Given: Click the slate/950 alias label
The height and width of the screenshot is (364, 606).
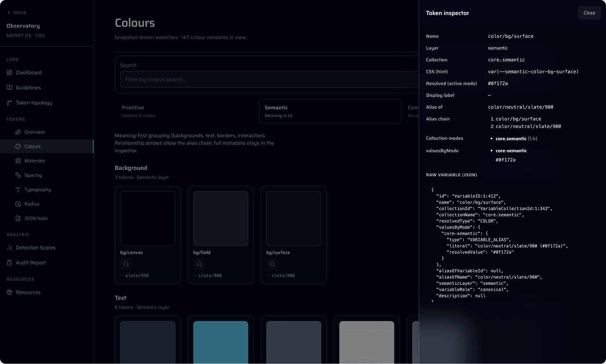Looking at the screenshot, I should pyautogui.click(x=137, y=276).
